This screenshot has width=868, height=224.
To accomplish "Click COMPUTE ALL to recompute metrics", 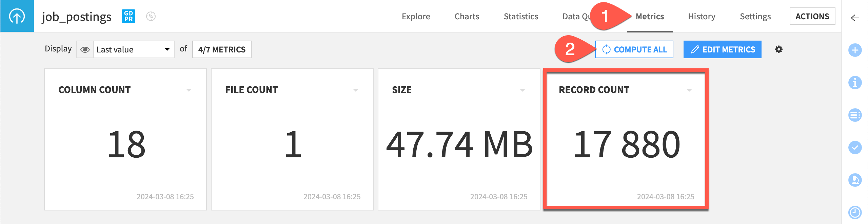I will point(634,49).
